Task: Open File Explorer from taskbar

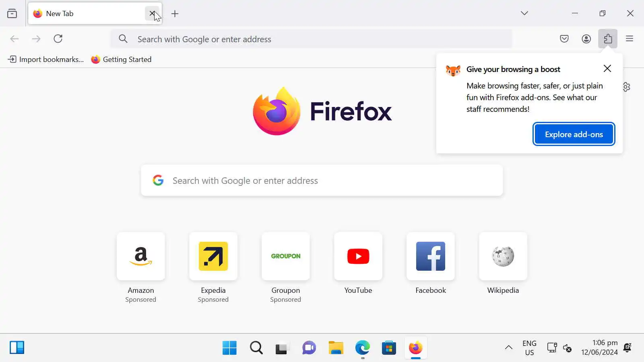Action: (x=336, y=348)
